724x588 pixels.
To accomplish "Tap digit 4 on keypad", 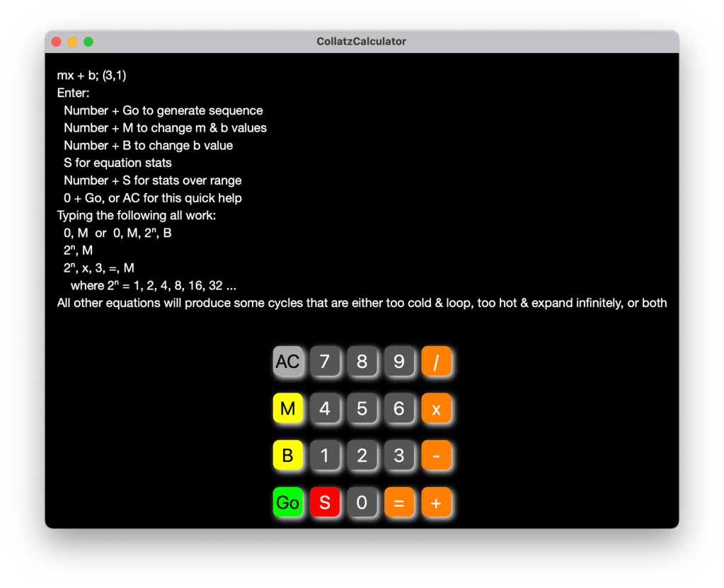I will [x=325, y=408].
